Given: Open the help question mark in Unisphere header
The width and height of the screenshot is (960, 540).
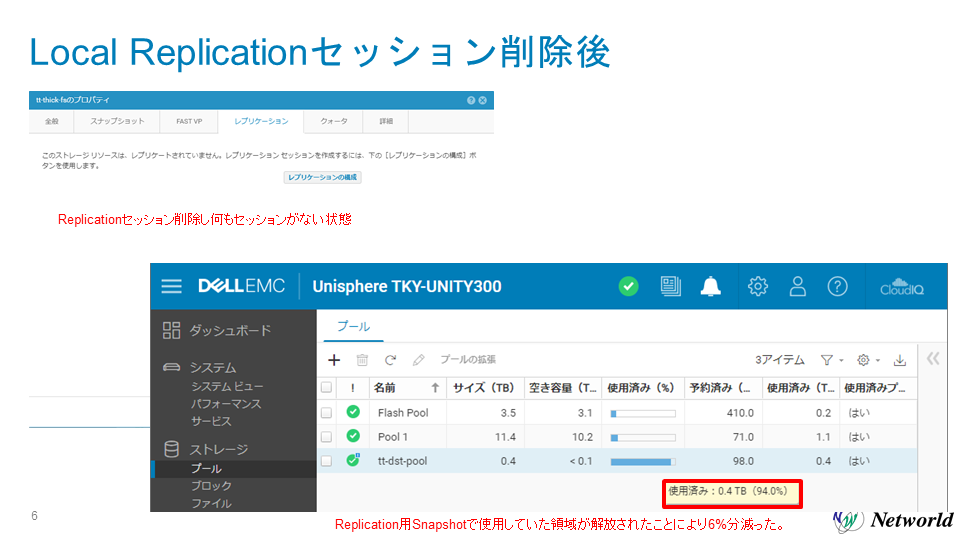Looking at the screenshot, I should pos(837,286).
